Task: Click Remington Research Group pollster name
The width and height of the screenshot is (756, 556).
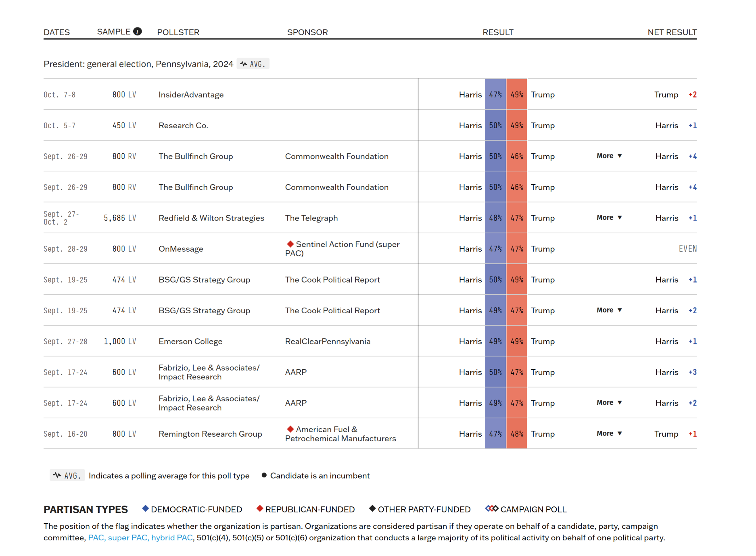Action: pyautogui.click(x=211, y=434)
